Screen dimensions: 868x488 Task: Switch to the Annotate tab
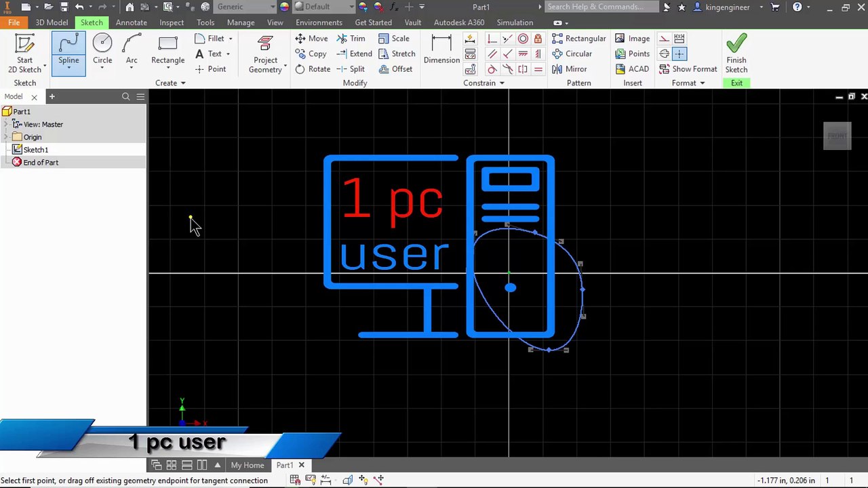click(x=131, y=22)
